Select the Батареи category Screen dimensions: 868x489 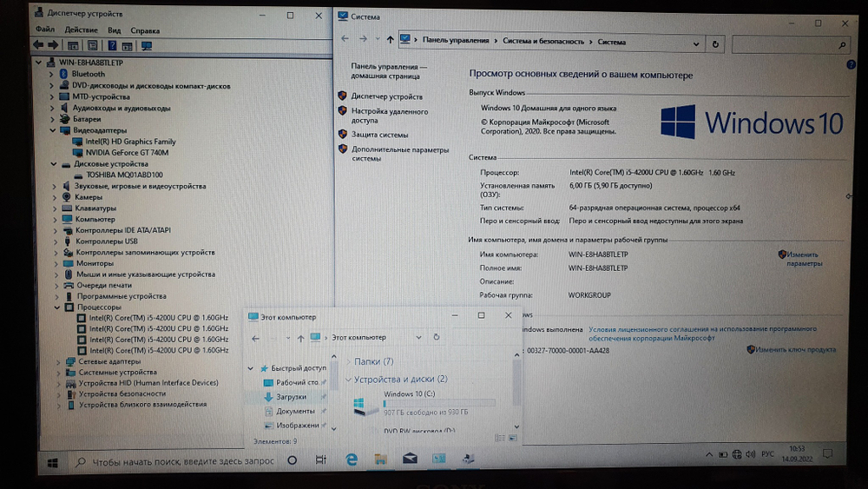pos(87,118)
